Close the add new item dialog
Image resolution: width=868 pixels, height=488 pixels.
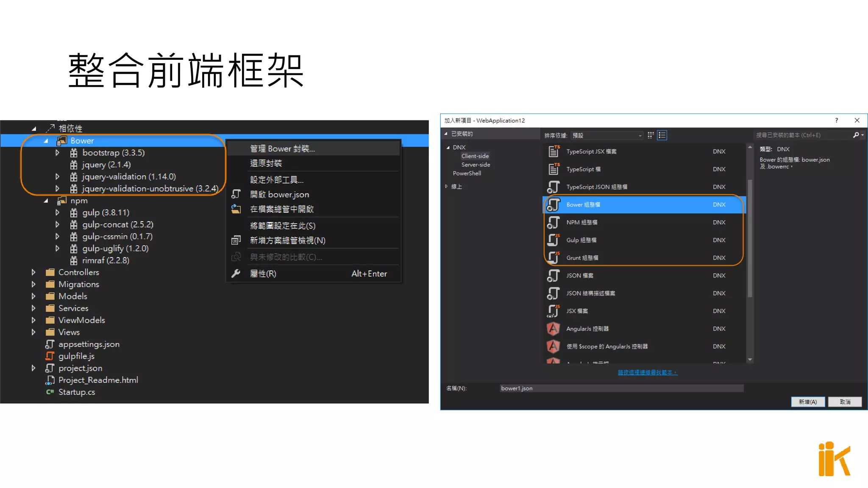857,120
